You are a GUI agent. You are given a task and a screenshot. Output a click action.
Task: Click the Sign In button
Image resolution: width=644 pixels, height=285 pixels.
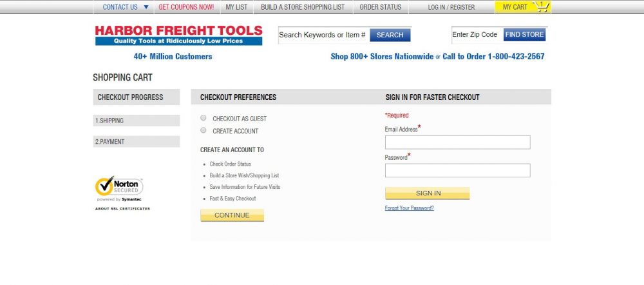click(428, 193)
